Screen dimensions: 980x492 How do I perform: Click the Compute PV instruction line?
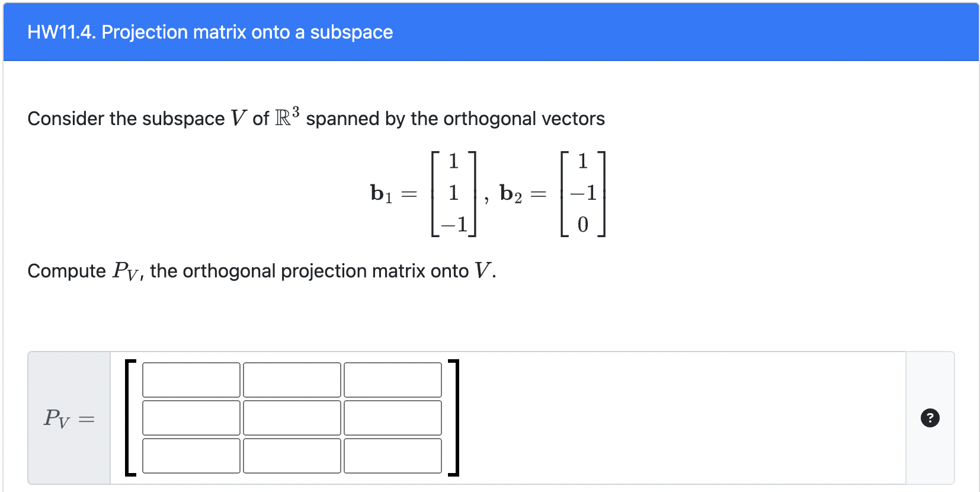[x=261, y=270]
